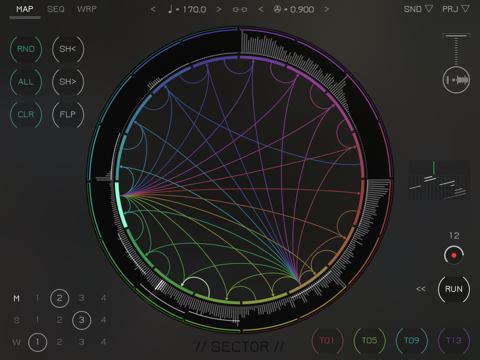480x360 pixels.
Task: Open the PRJ dropdown menu
Action: (x=456, y=9)
